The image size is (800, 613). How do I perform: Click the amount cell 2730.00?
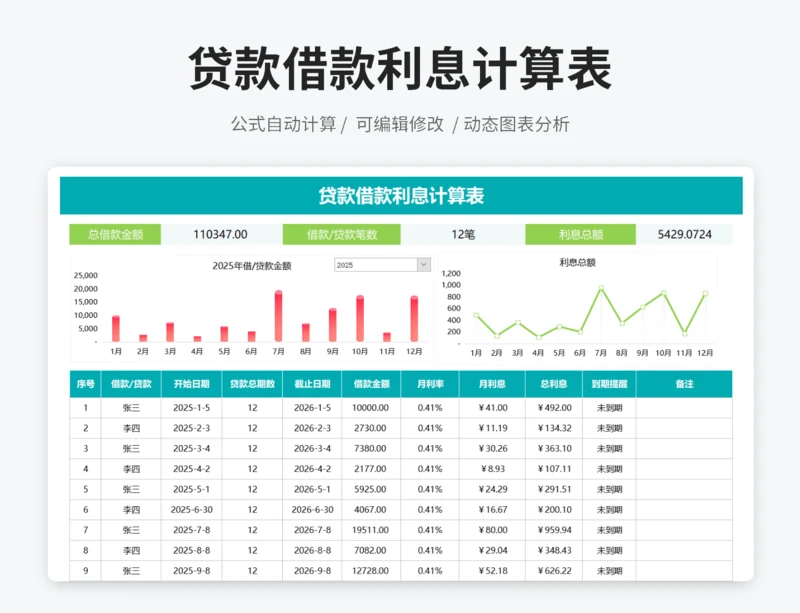point(370,428)
